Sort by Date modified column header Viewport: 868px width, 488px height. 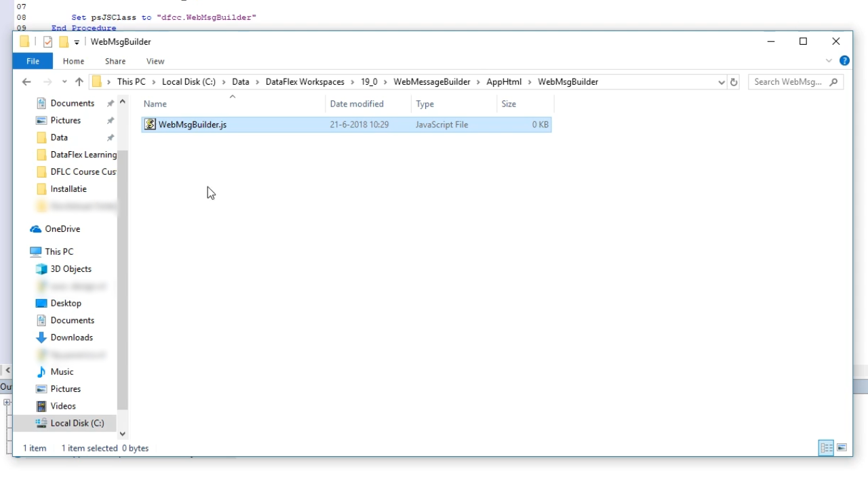coord(357,104)
